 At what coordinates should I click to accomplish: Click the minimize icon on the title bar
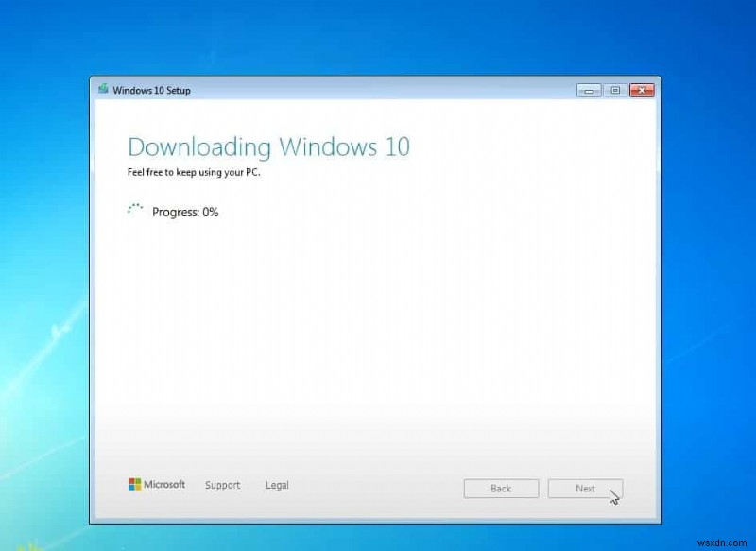(589, 90)
